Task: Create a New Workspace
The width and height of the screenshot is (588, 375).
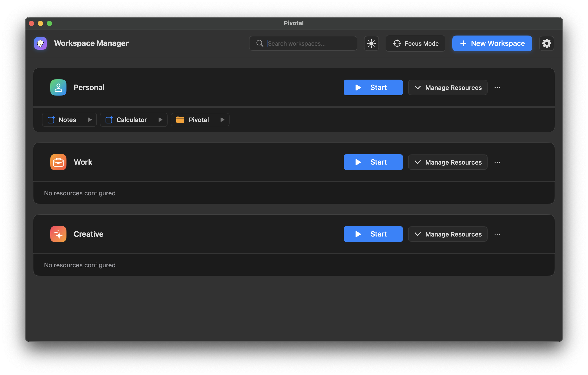Action: tap(492, 43)
